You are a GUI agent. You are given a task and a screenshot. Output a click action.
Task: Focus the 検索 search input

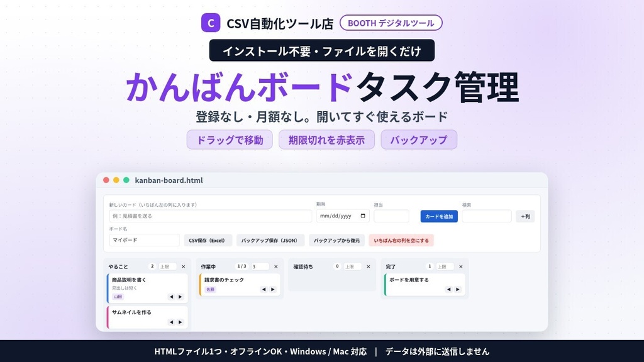(487, 216)
